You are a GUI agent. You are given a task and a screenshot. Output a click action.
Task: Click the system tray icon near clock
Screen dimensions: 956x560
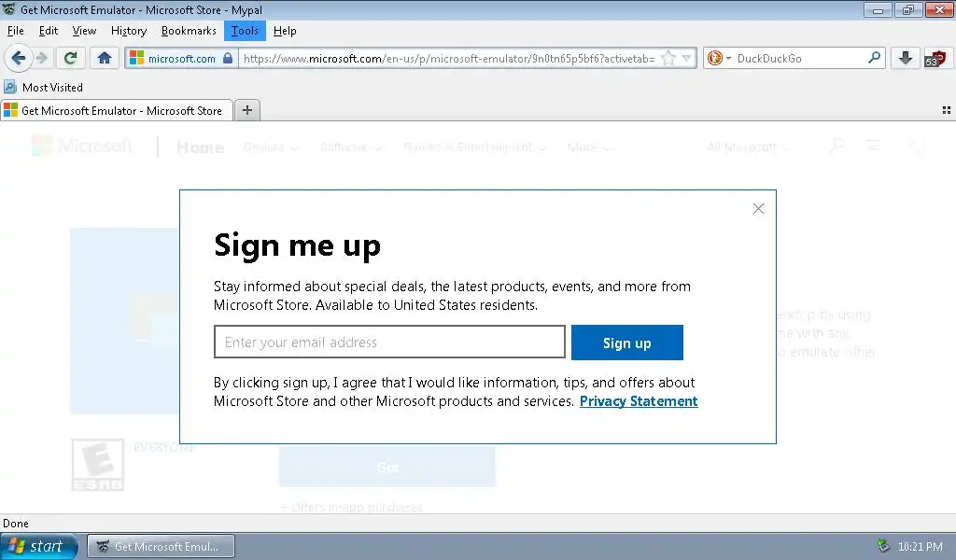coord(883,546)
